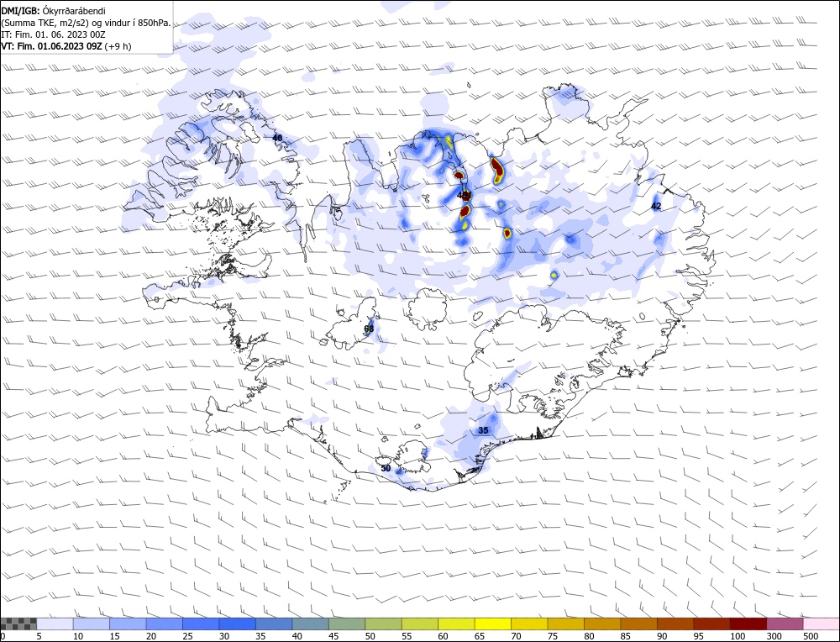Select the legend swatch between 5 and 10
This screenshot has height=642, width=840.
55,624
